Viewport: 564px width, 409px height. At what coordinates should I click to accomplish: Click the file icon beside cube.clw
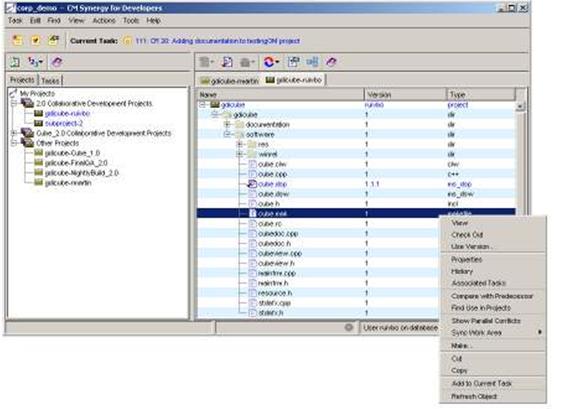pyautogui.click(x=253, y=164)
